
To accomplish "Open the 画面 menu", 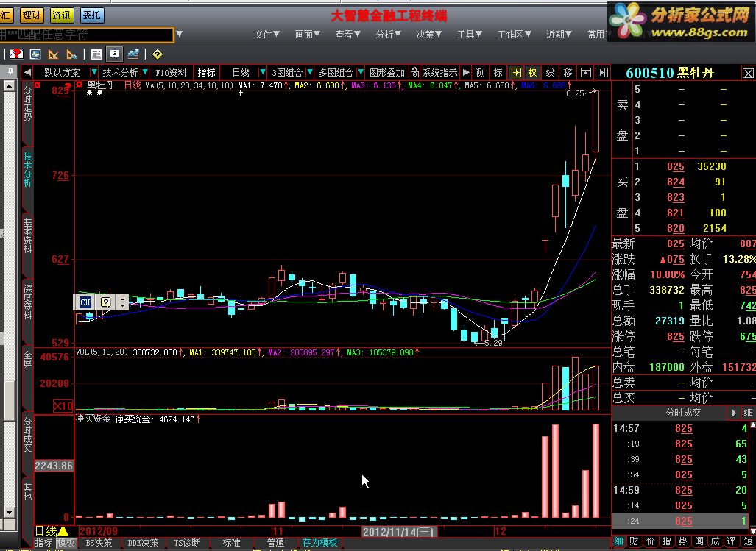I will 308,34.
